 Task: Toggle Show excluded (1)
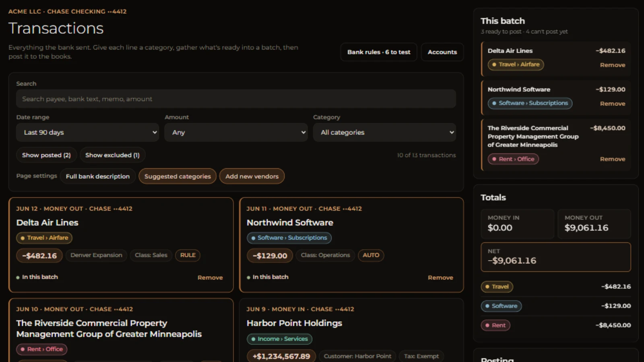112,155
